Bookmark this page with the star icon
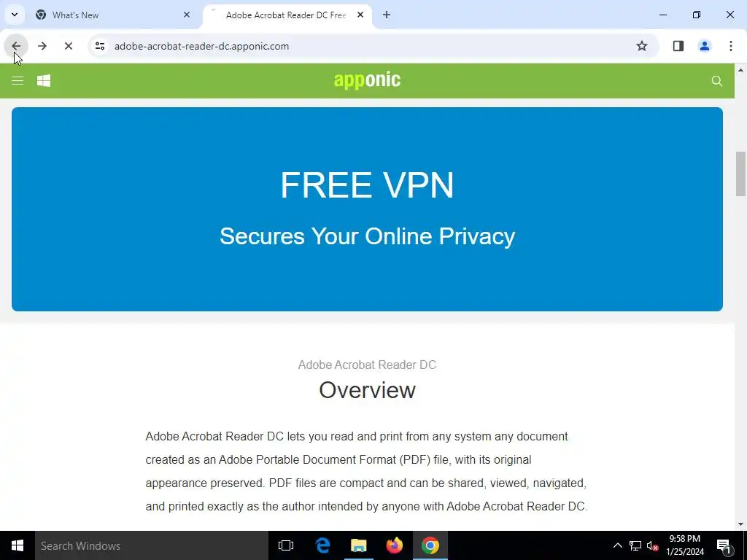 642,46
